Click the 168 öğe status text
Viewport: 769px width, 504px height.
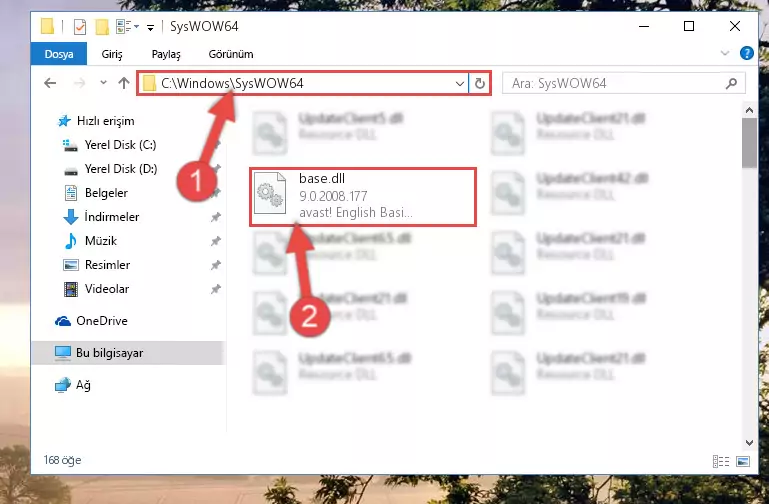click(x=62, y=460)
